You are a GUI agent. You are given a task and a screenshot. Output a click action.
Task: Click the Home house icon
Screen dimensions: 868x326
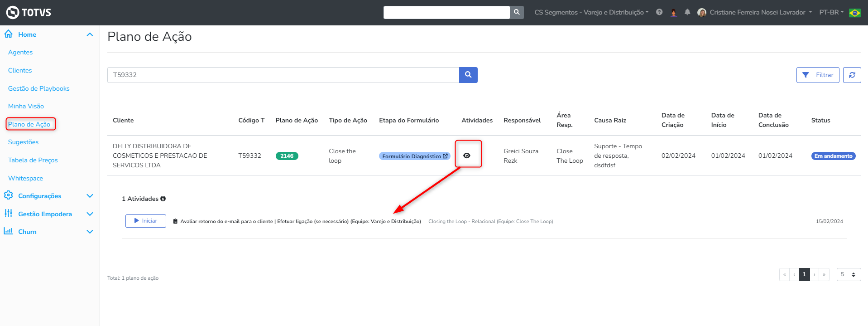(x=8, y=34)
